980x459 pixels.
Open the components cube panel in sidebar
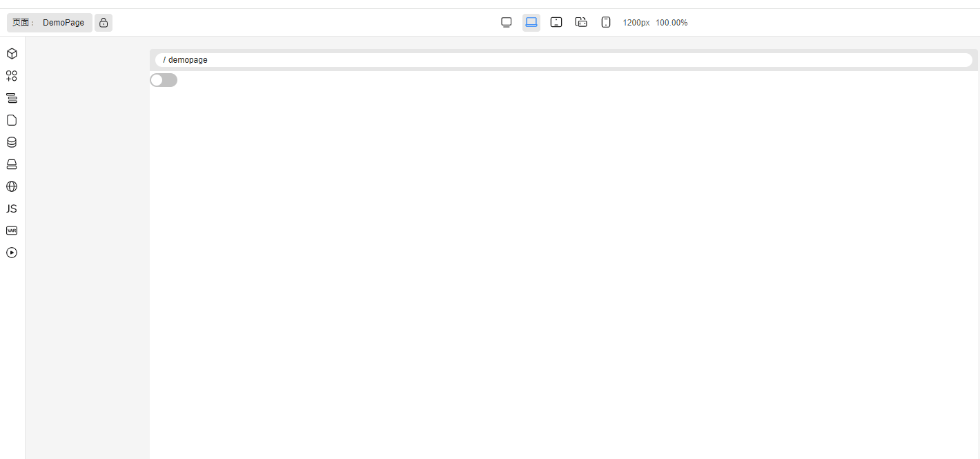12,54
